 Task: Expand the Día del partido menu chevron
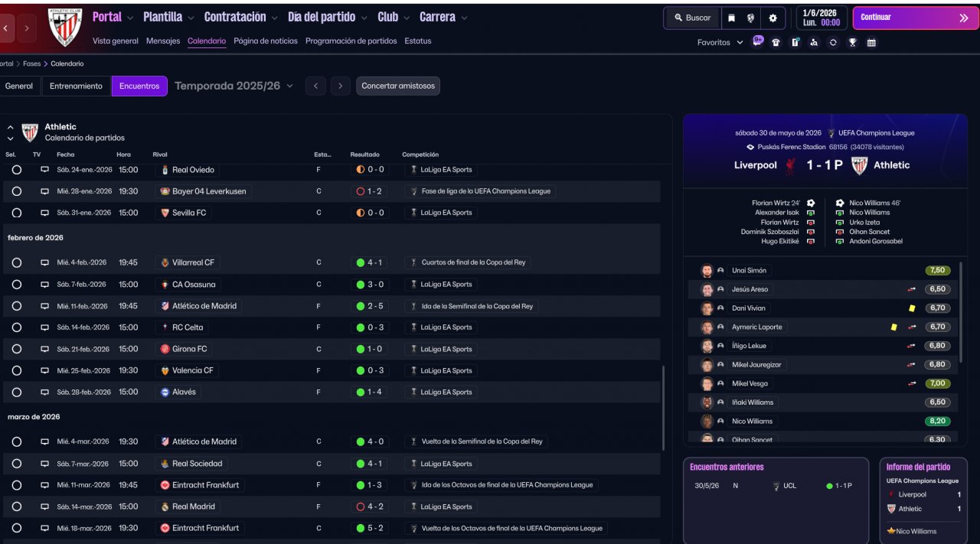tap(364, 18)
